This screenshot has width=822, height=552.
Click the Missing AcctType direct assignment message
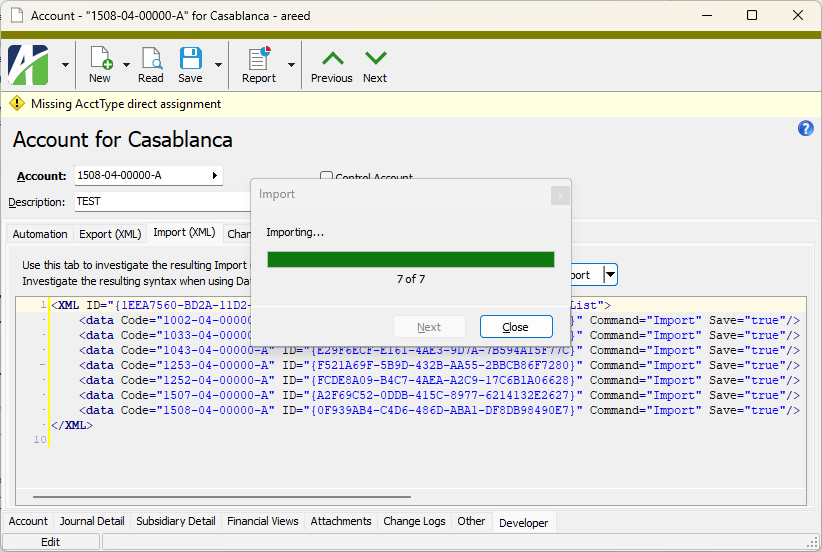[126, 104]
